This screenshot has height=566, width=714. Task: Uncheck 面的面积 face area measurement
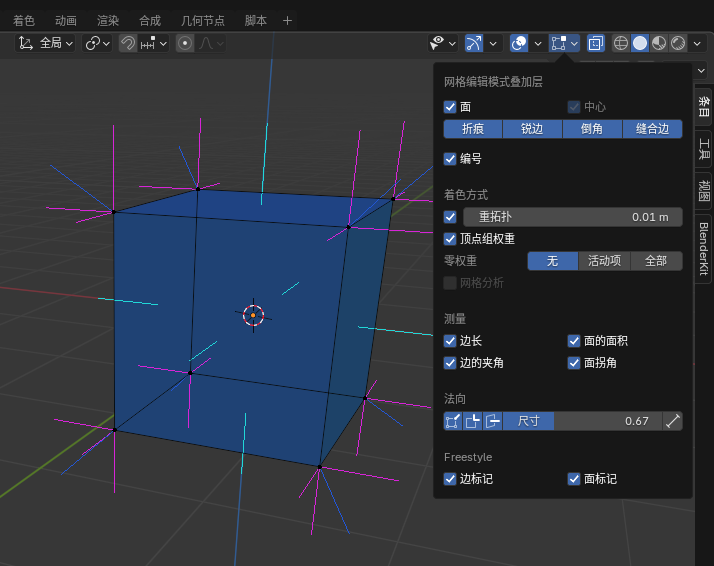pyautogui.click(x=574, y=341)
